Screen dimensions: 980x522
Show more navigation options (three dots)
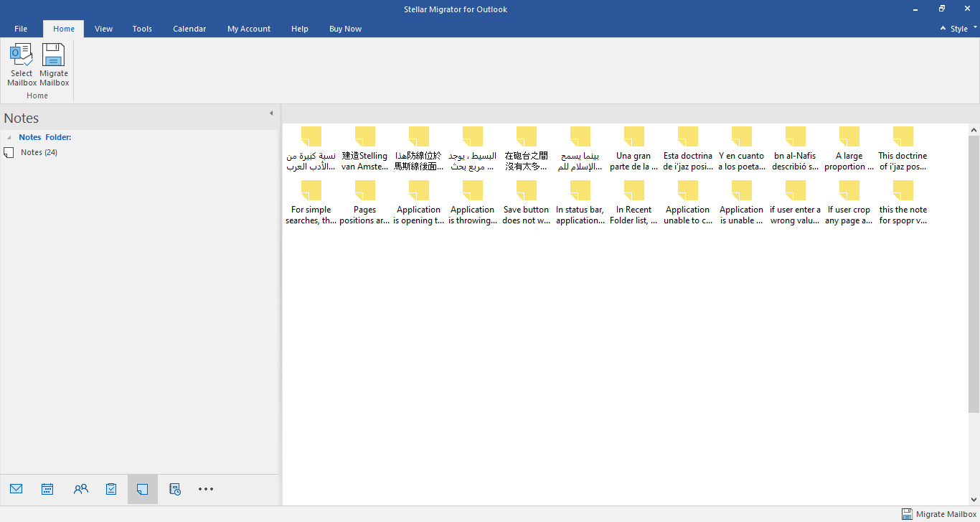[x=206, y=489]
